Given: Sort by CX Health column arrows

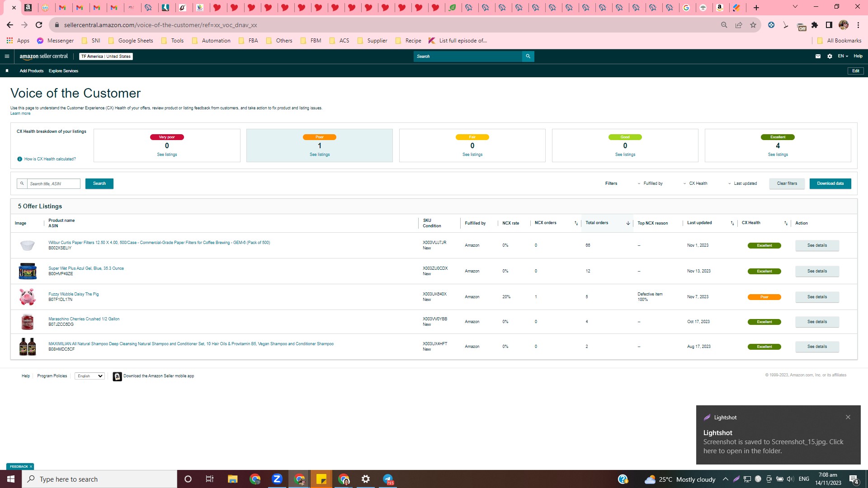Looking at the screenshot, I should tap(786, 223).
